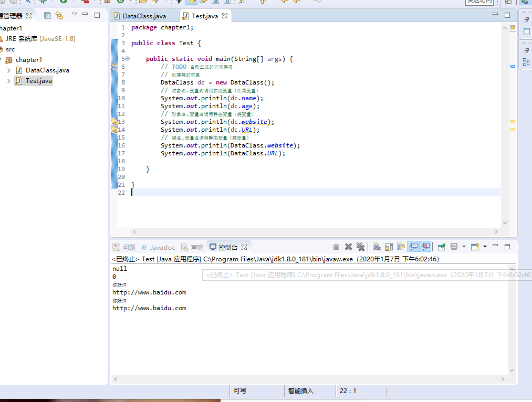Viewport: 532px width, 402px height.
Task: Remove all terminated launches double-X icon
Action: [x=360, y=247]
